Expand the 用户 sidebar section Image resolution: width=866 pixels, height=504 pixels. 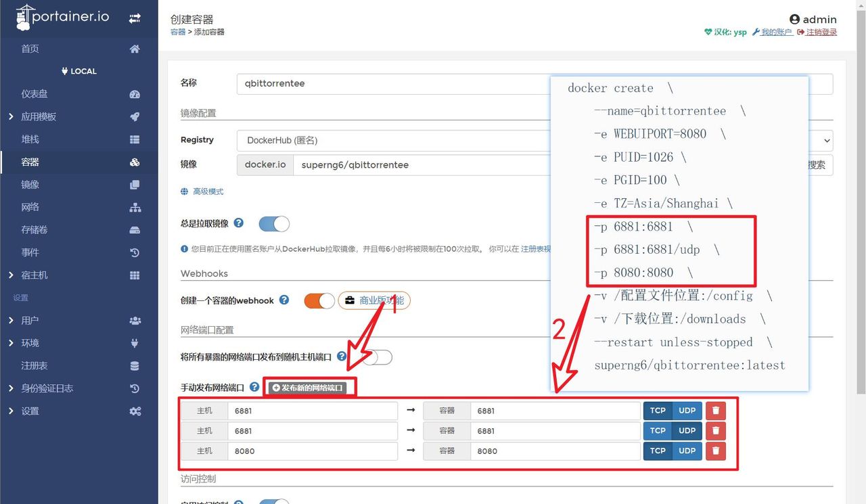11,321
